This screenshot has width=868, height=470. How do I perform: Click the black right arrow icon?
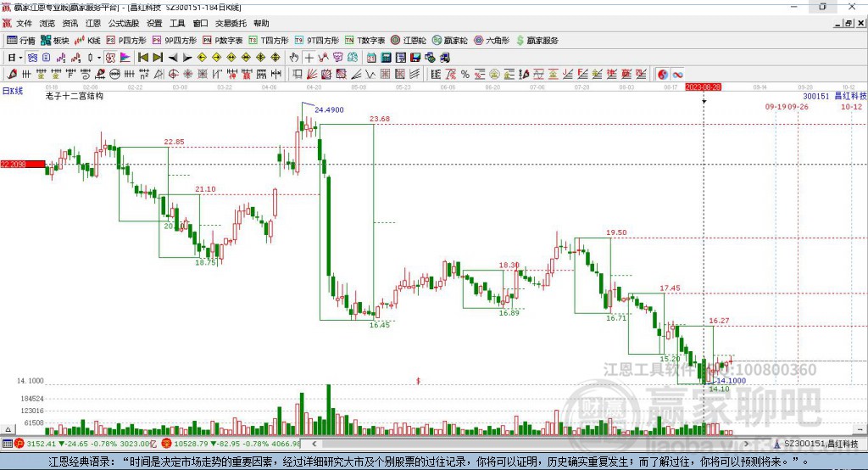[187, 57]
